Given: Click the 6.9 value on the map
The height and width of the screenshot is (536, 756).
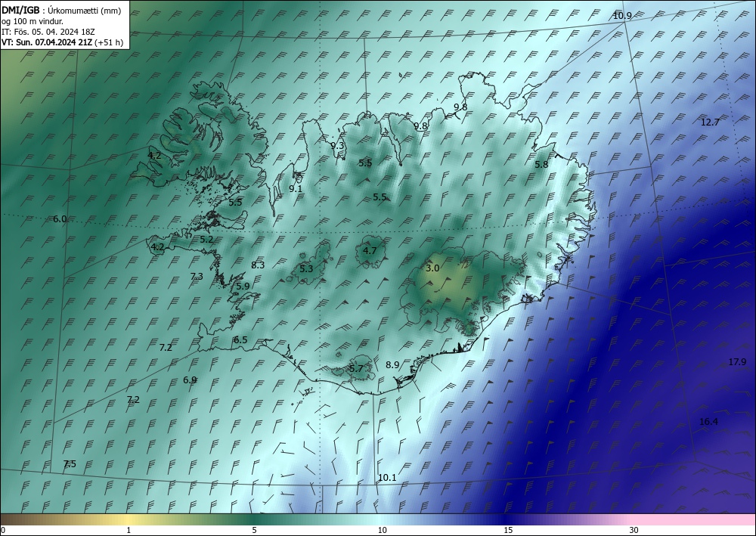Looking at the screenshot, I should coord(190,380).
